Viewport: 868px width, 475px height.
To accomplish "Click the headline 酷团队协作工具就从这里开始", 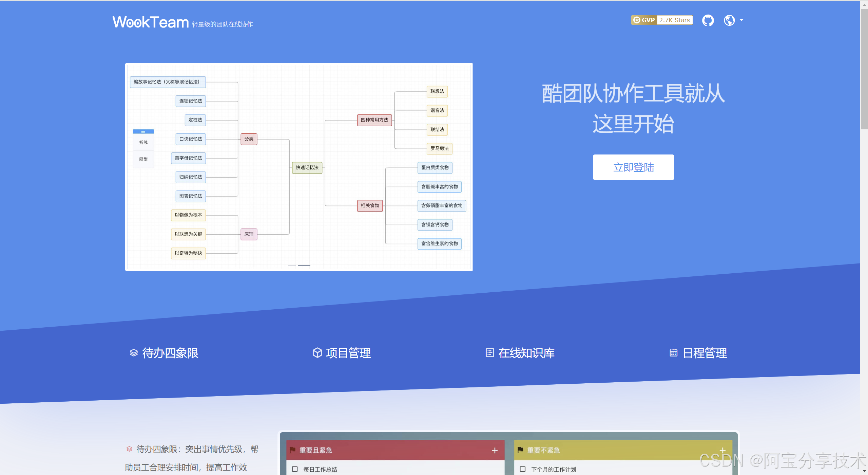I will point(633,108).
